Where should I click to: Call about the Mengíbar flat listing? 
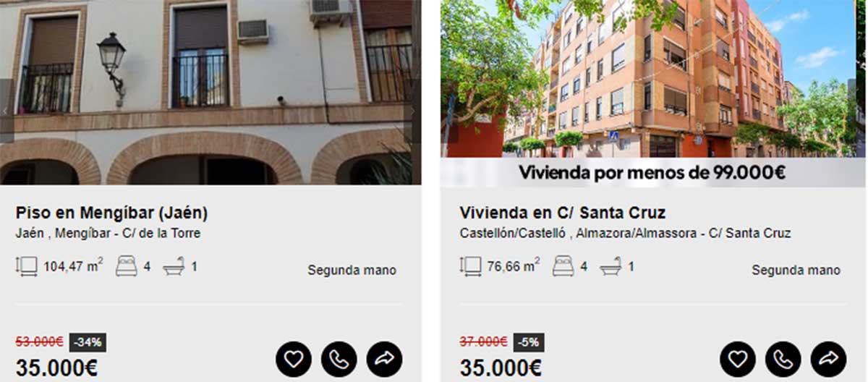click(339, 359)
